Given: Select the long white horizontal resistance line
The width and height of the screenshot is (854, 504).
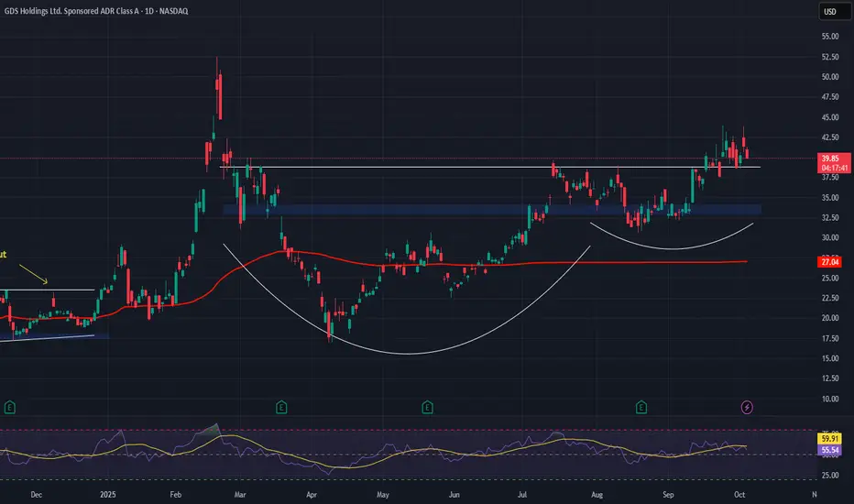Looking at the screenshot, I should tap(490, 168).
